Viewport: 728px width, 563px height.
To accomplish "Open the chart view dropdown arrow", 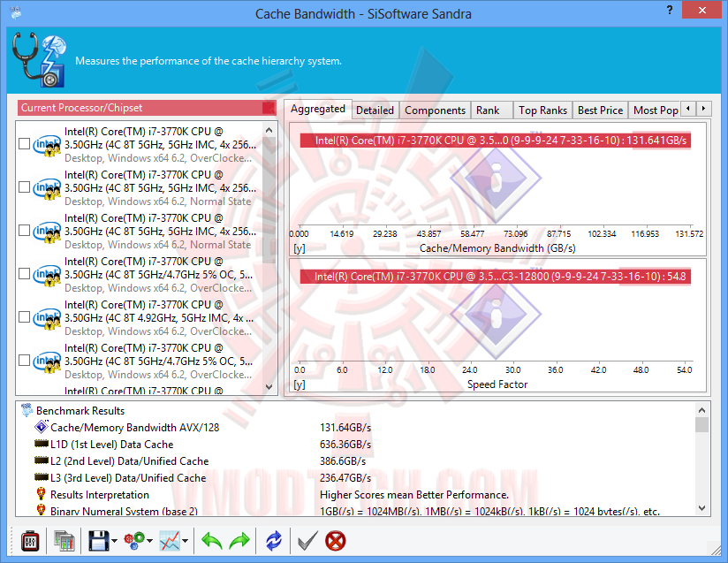I will coord(185,541).
